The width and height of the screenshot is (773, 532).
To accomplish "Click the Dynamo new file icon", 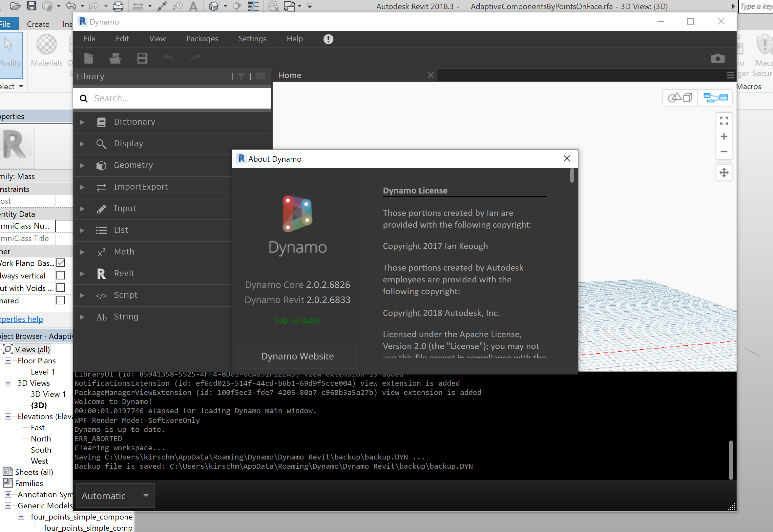I will coord(88,58).
